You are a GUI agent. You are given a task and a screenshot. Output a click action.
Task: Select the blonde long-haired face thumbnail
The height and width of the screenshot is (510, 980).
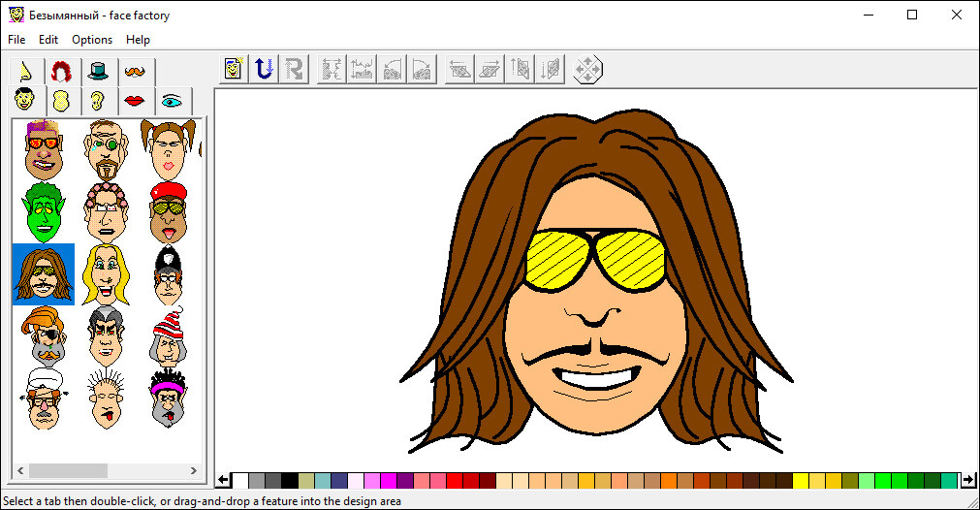coord(106,274)
